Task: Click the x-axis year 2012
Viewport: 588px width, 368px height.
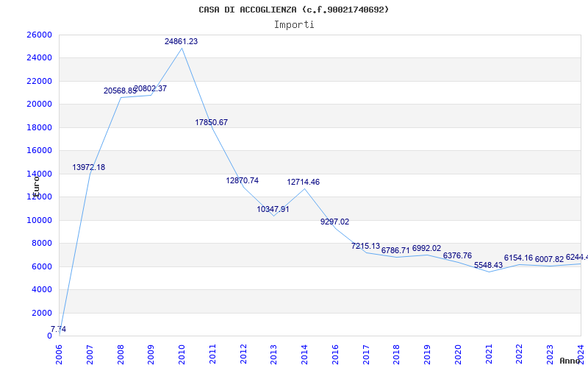Action: coord(243,355)
